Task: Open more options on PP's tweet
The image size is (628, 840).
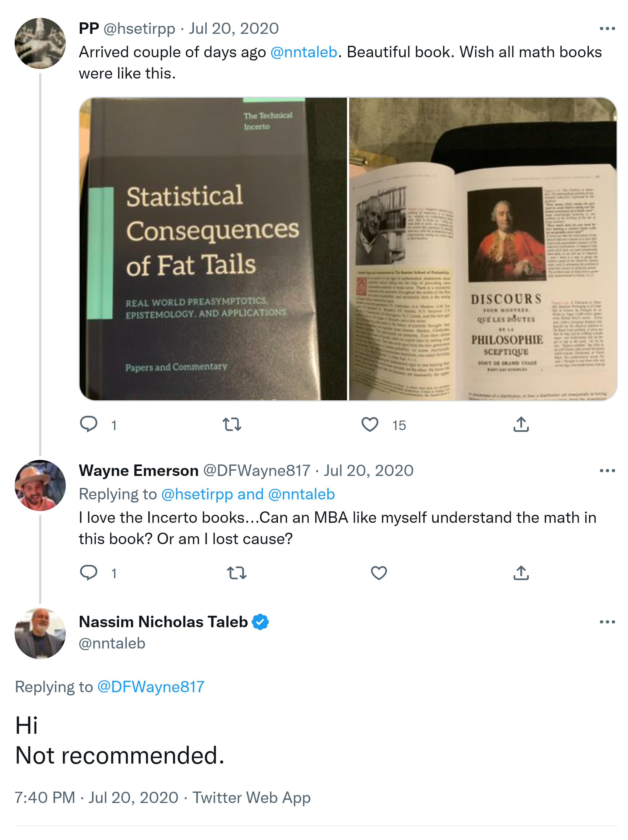Action: pyautogui.click(x=607, y=29)
